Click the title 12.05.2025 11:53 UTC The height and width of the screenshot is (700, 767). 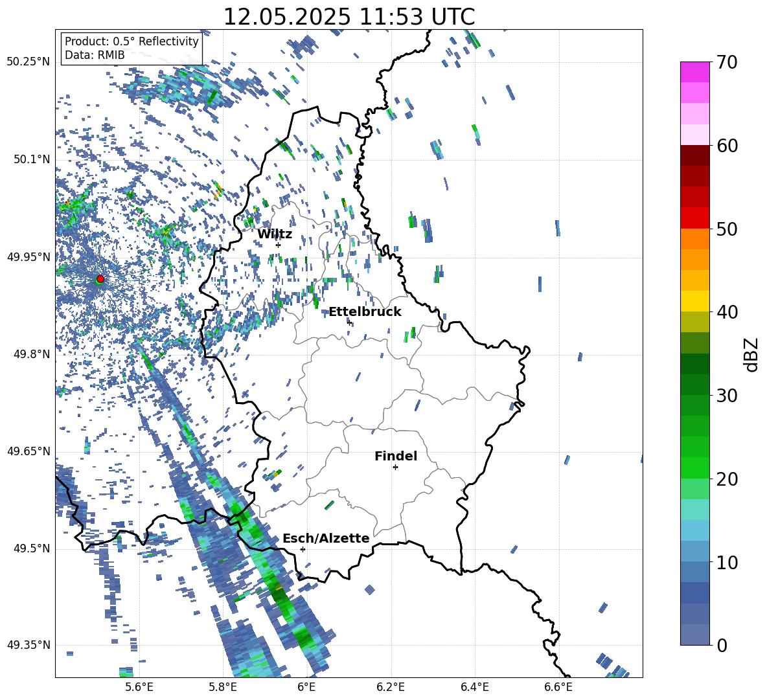coord(349,17)
